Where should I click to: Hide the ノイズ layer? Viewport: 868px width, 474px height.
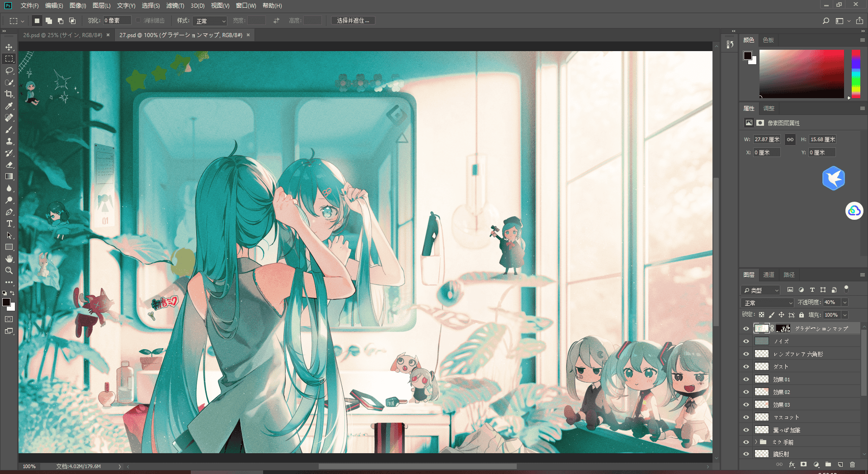tap(746, 341)
